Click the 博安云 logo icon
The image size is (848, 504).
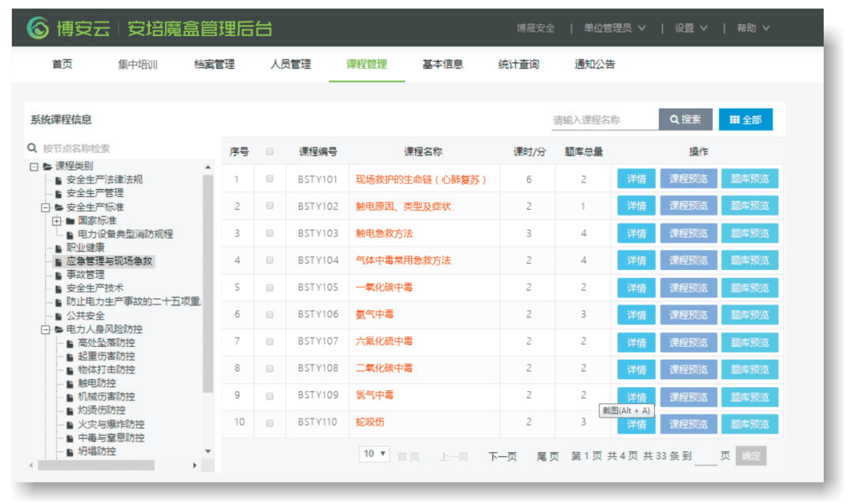[x=38, y=28]
